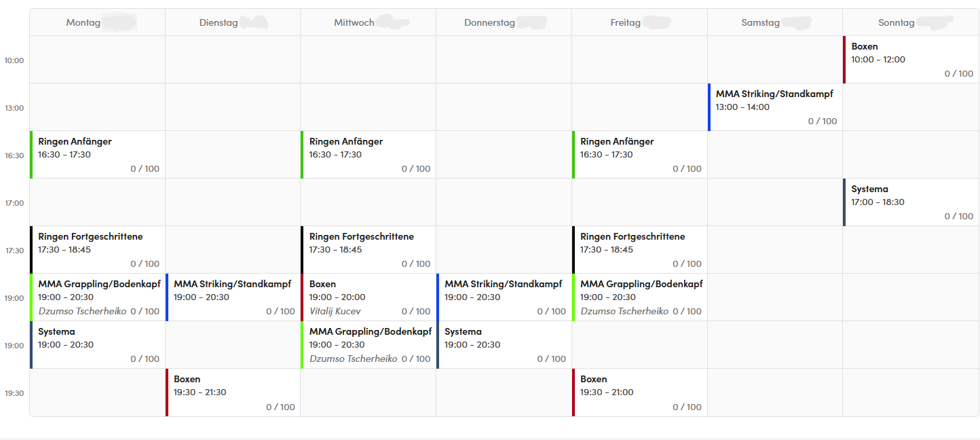Image resolution: width=980 pixels, height=440 pixels.
Task: Click the navy color bar of Thursday's Systema
Action: pyautogui.click(x=438, y=345)
